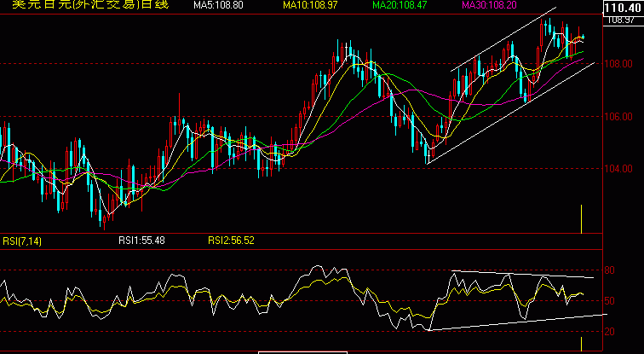
Task: Click the MA10:108.97 moving average label
Action: [308, 5]
